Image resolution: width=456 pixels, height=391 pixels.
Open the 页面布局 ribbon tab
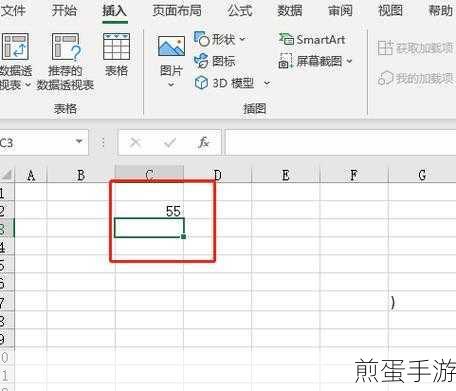tap(177, 11)
